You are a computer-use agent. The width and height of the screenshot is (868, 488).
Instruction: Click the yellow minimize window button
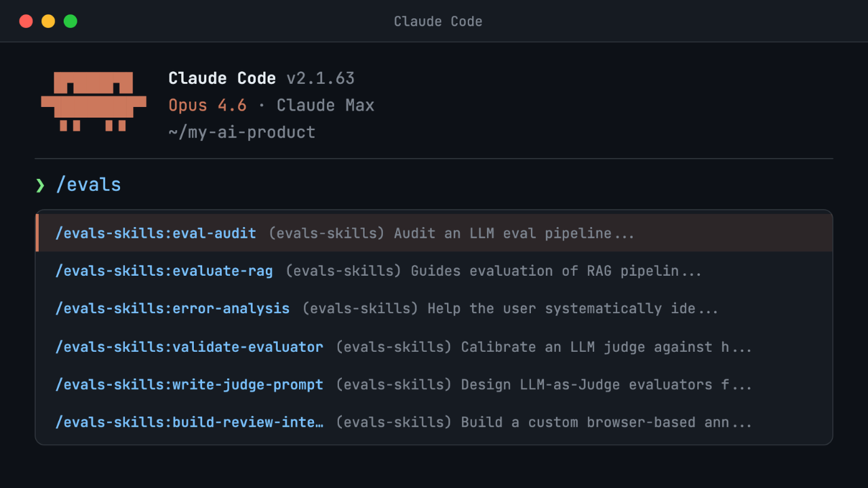48,21
